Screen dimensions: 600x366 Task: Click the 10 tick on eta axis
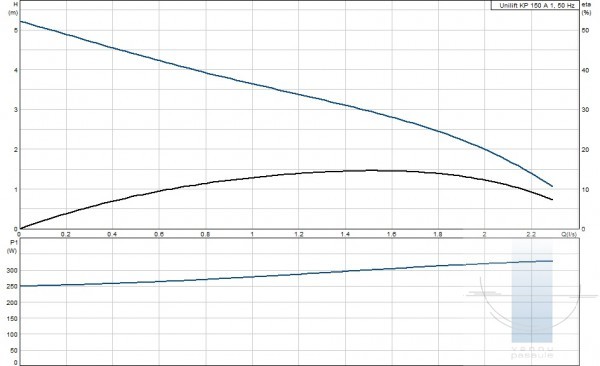[585, 190]
